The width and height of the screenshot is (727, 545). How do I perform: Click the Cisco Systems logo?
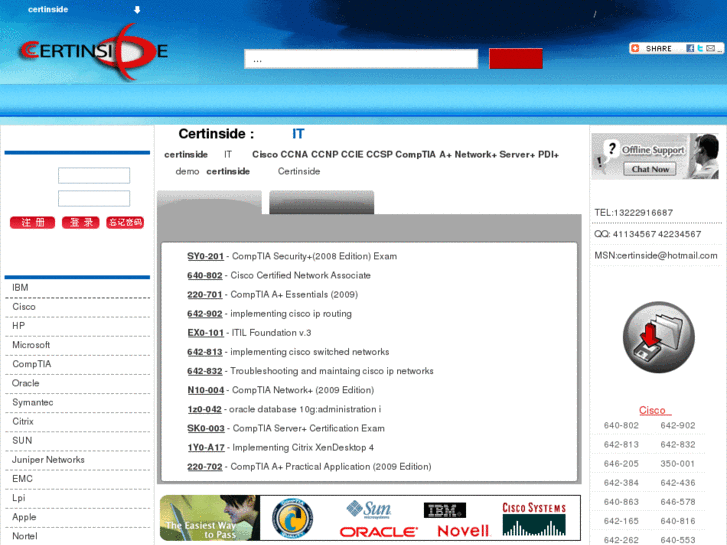tap(534, 519)
